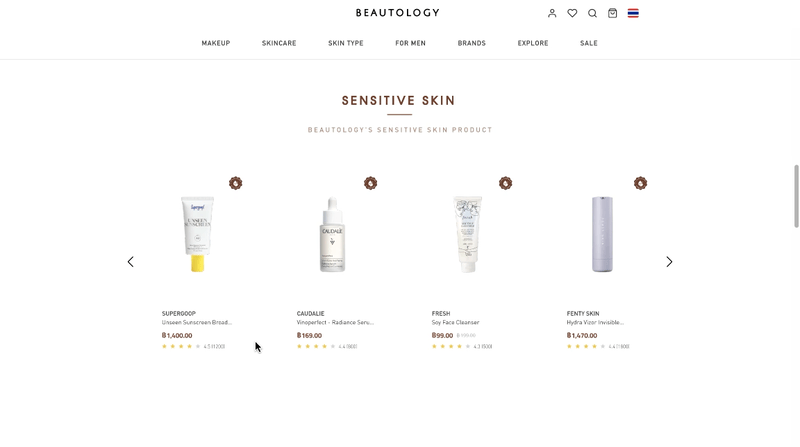Open the SKINCARE menu

point(279,43)
